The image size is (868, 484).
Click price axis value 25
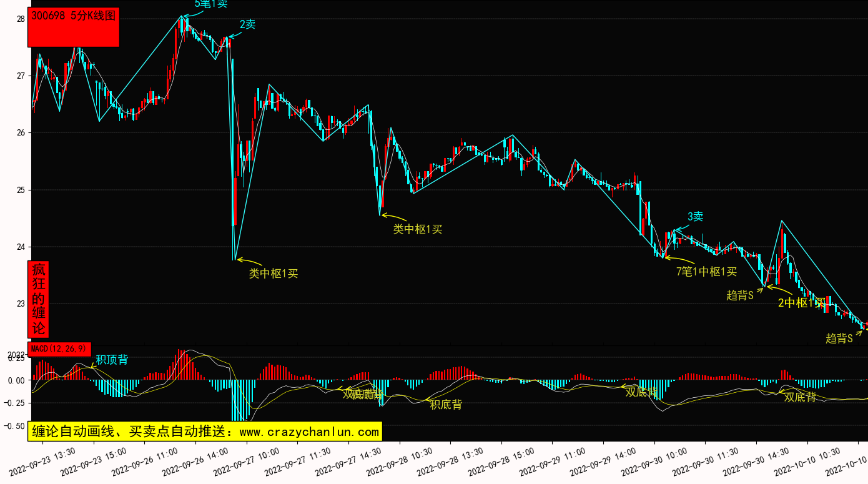click(21, 190)
